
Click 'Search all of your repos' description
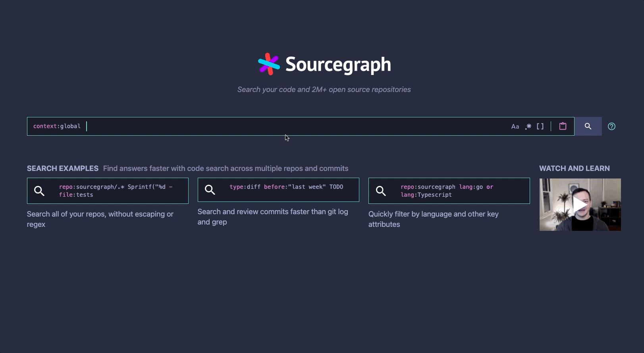(x=100, y=219)
